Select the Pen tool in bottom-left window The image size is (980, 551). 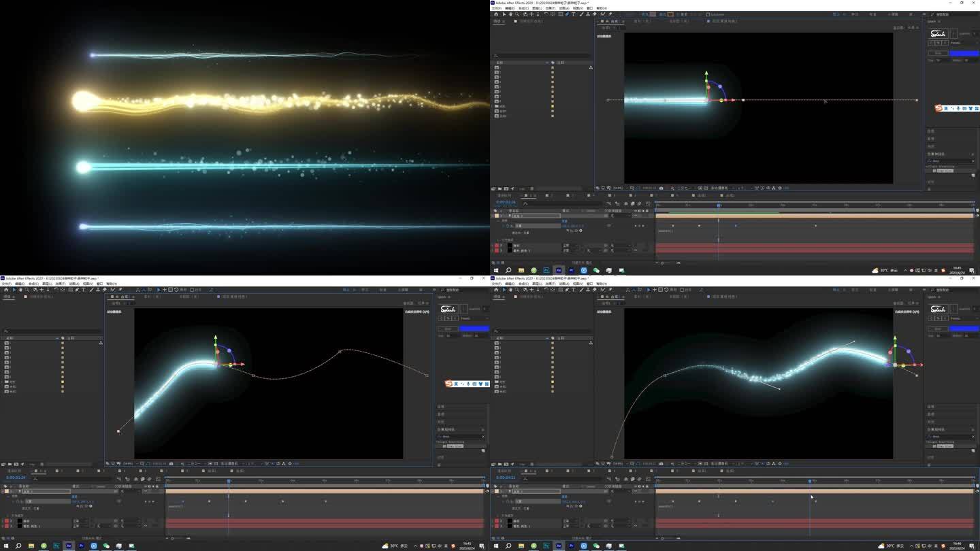77,290
